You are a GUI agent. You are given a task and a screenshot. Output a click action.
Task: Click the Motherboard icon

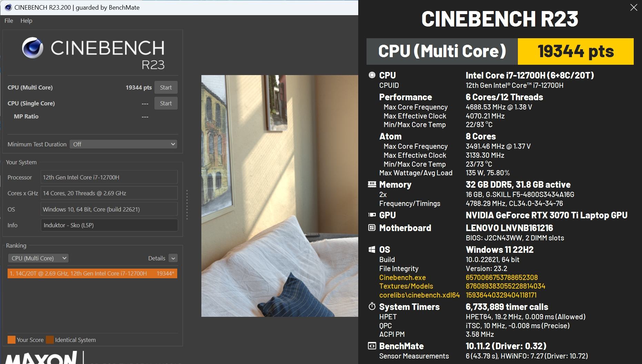tap(372, 228)
